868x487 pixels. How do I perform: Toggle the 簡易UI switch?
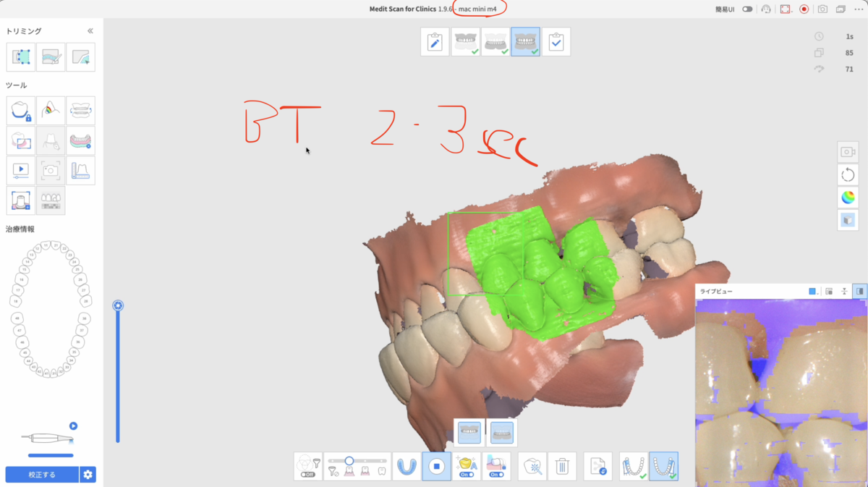(747, 9)
